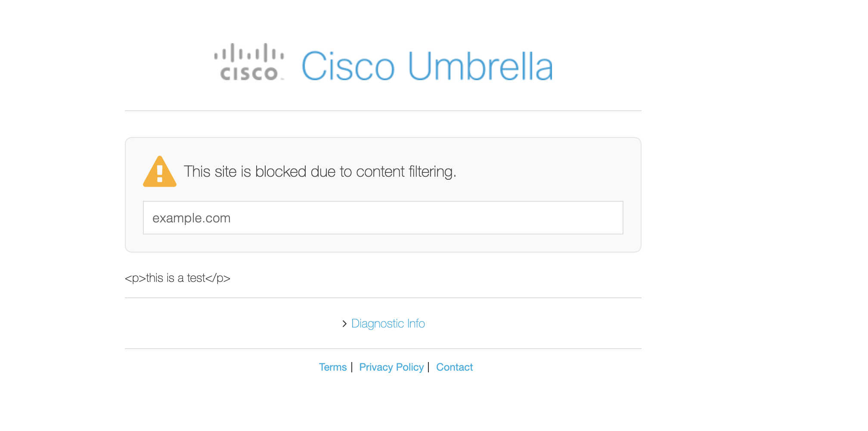Expand the Diagnostic Info chevron arrow

click(344, 324)
